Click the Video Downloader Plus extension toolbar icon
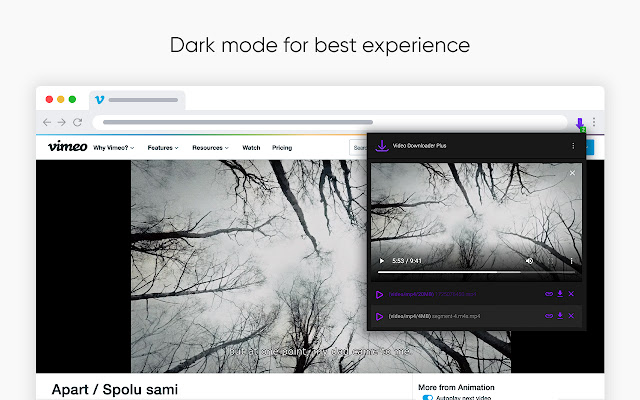Screen dimensions: 640x400 click(x=580, y=124)
